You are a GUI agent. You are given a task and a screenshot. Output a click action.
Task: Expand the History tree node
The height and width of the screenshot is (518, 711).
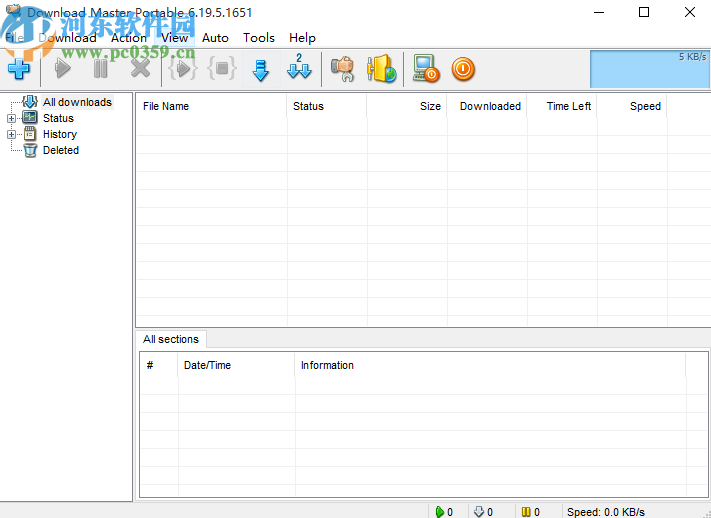pyautogui.click(x=11, y=134)
